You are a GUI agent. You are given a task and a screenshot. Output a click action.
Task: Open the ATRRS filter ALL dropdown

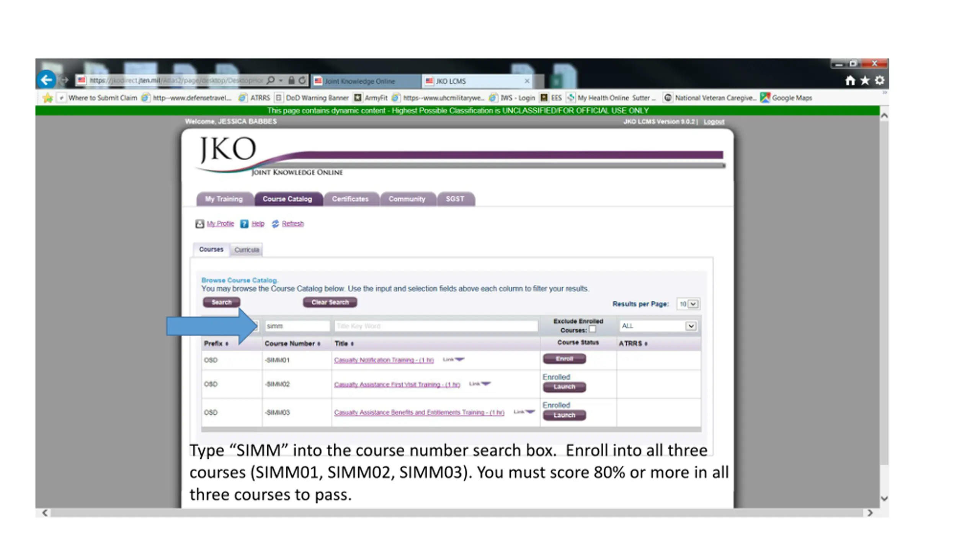point(658,326)
